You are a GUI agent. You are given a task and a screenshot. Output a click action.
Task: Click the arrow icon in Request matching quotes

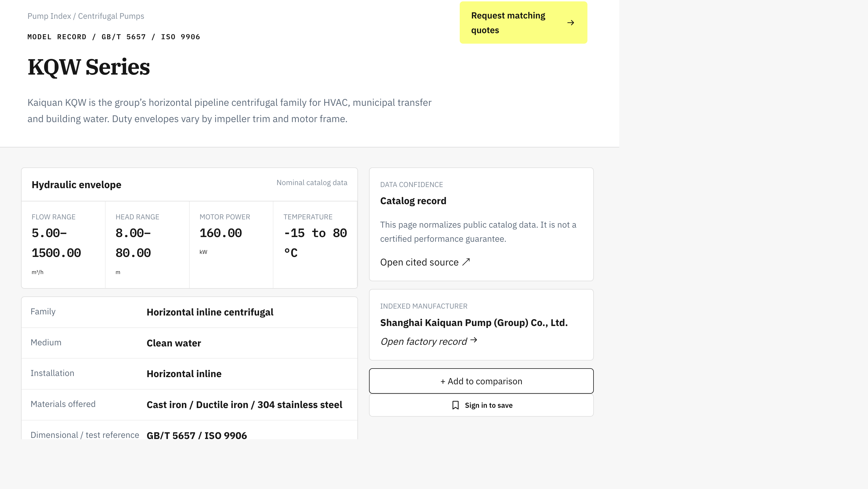(571, 23)
